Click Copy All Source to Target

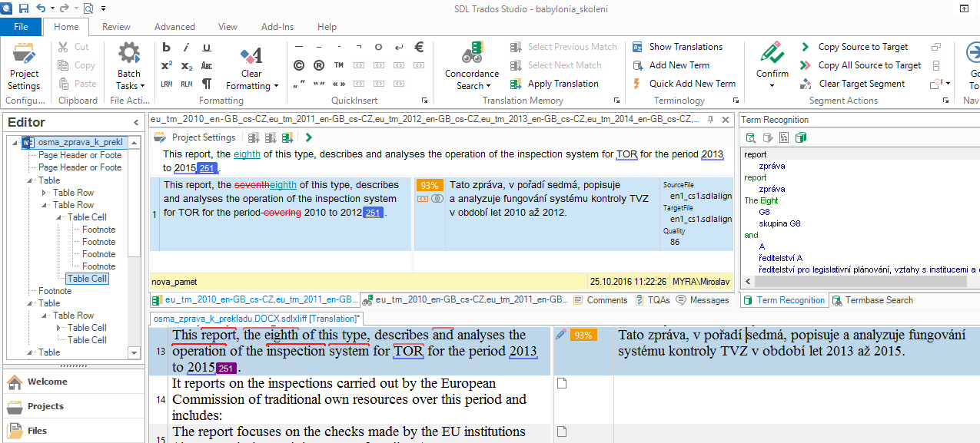860,65
